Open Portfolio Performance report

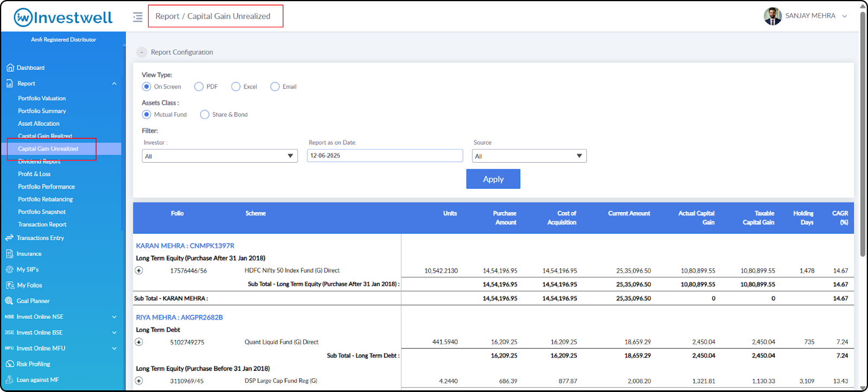point(46,187)
